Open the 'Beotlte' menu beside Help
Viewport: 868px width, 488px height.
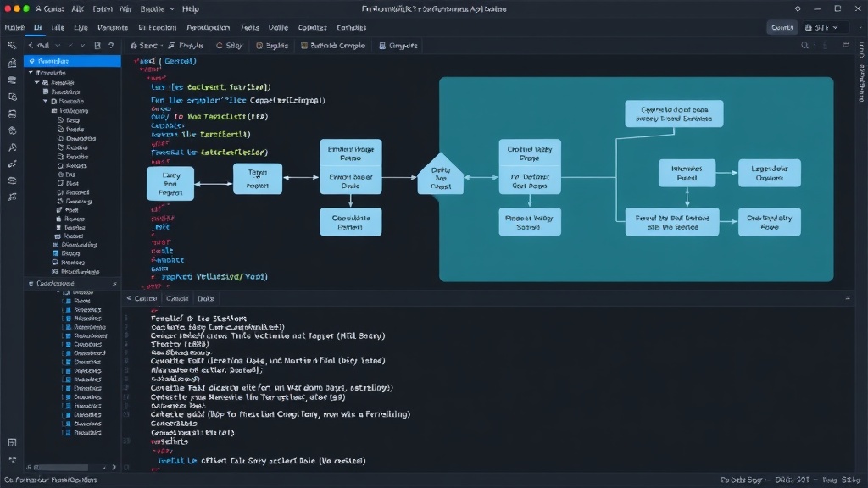click(153, 8)
